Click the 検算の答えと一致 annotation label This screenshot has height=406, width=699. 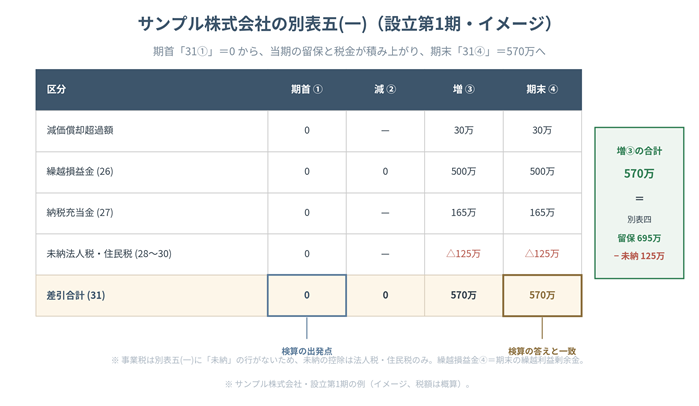[542, 351]
